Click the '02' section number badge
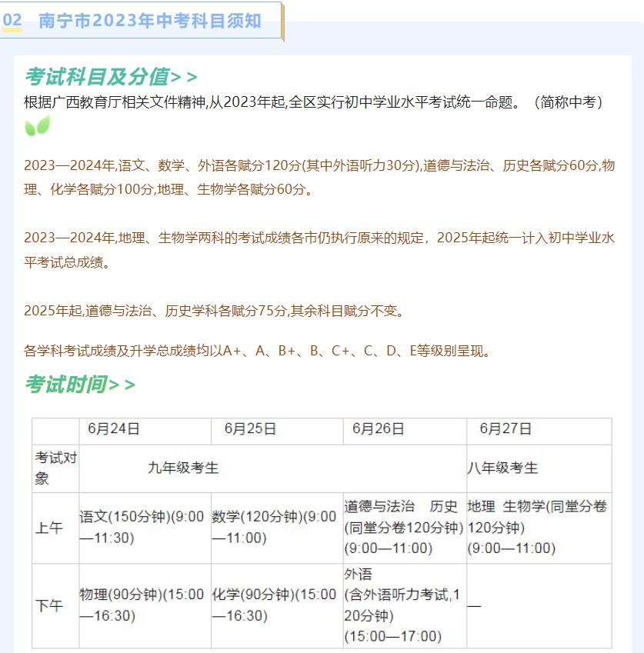644x653 pixels. pos(12,20)
